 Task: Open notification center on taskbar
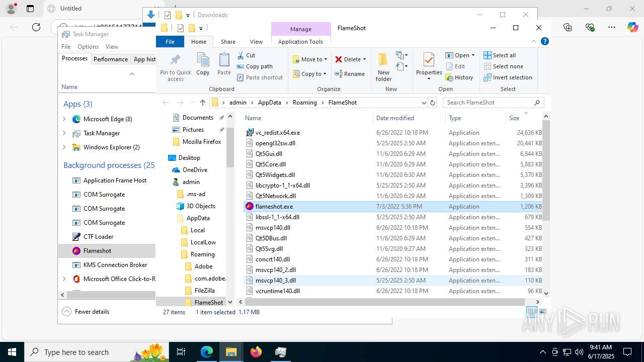tap(627, 352)
